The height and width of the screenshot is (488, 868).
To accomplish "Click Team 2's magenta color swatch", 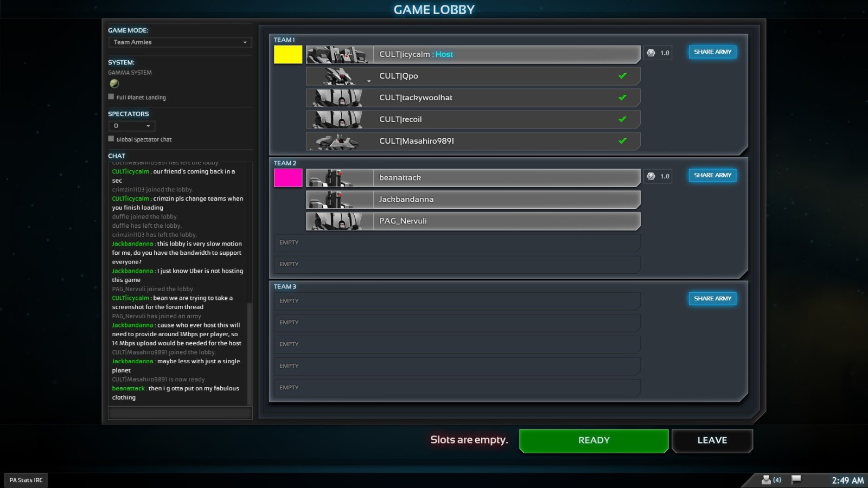I will pos(288,178).
